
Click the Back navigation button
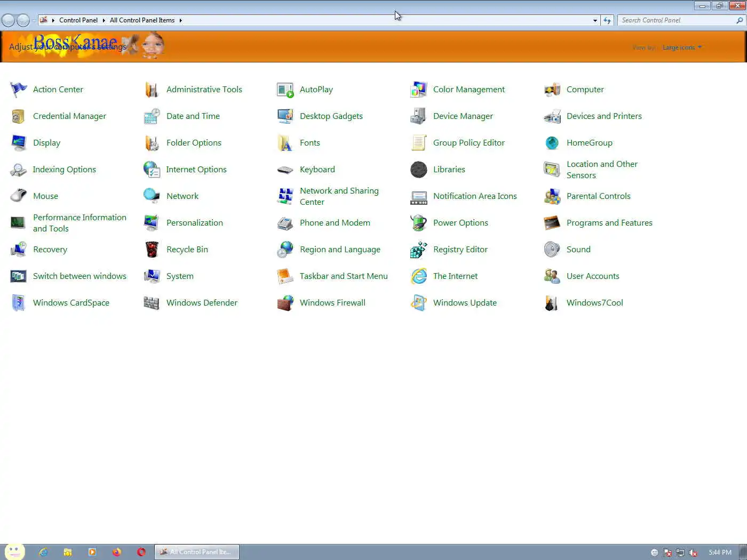8,20
